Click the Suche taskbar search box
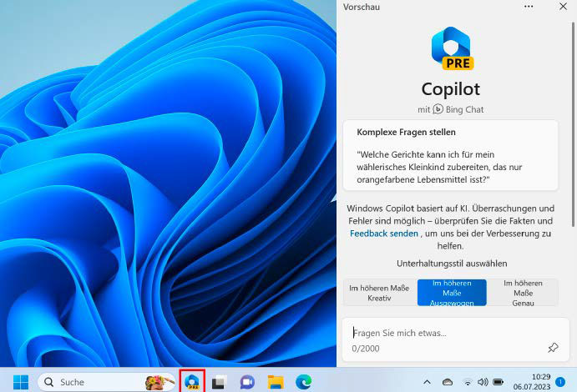This screenshot has height=392, width=577. [x=107, y=382]
